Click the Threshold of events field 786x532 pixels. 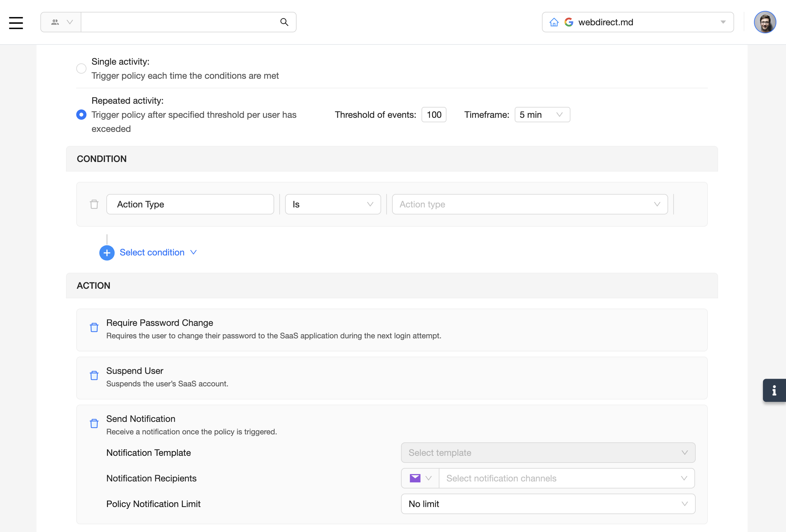(x=434, y=115)
